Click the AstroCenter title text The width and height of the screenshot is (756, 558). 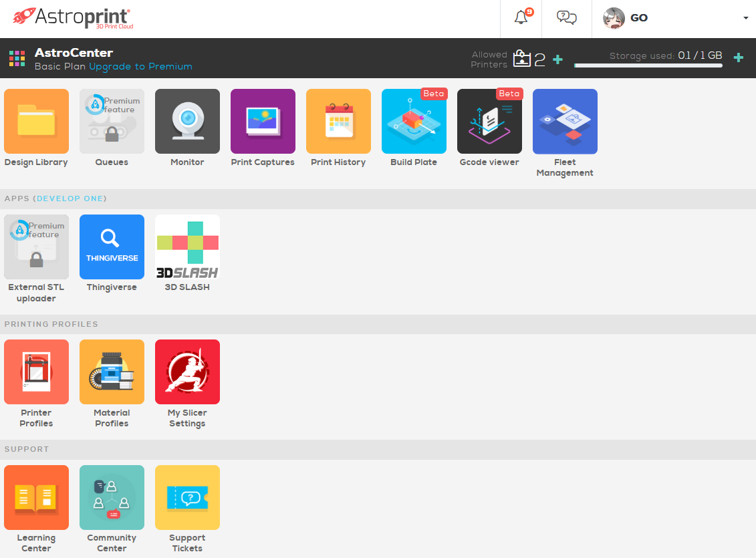(74, 53)
